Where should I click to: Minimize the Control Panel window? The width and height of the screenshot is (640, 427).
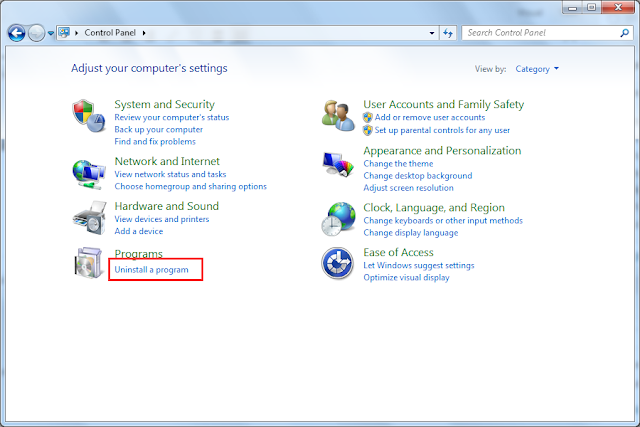[573, 7]
